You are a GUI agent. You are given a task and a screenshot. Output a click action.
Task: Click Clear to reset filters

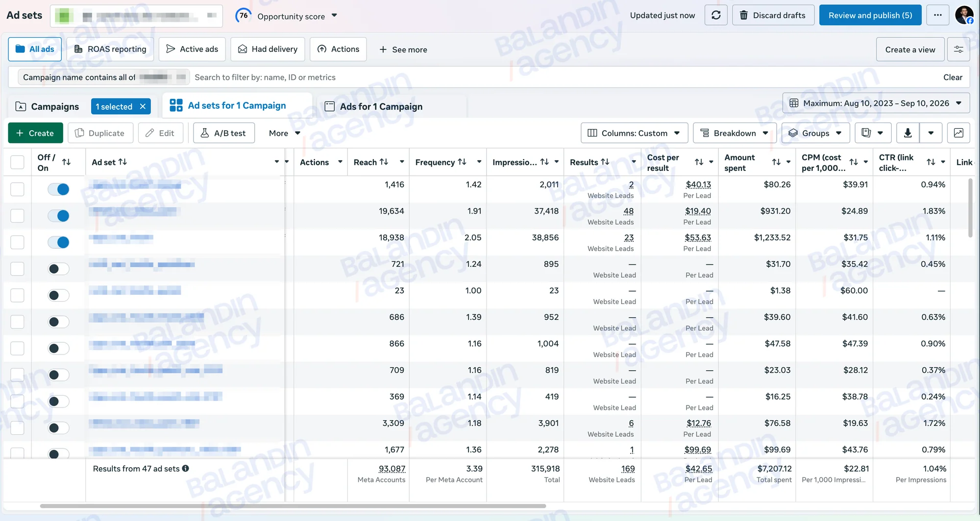[x=953, y=77]
